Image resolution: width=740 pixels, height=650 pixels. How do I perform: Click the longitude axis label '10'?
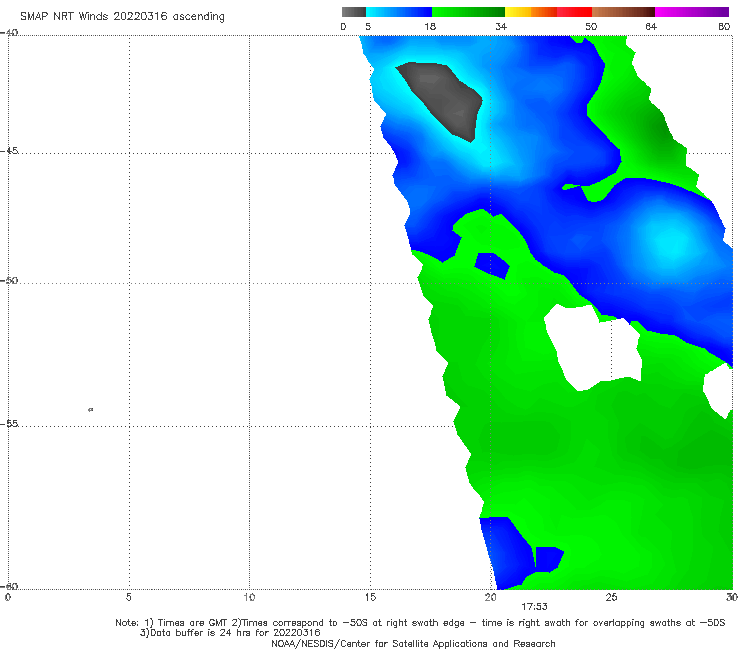click(249, 597)
